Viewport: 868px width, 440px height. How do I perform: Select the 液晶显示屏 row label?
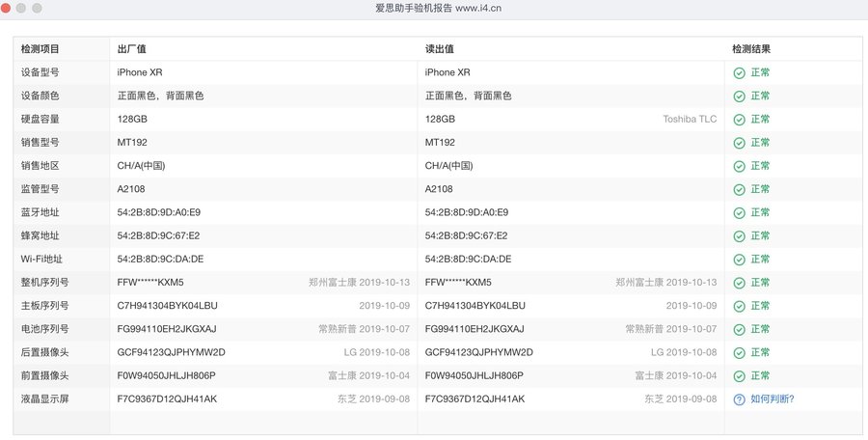[44, 399]
